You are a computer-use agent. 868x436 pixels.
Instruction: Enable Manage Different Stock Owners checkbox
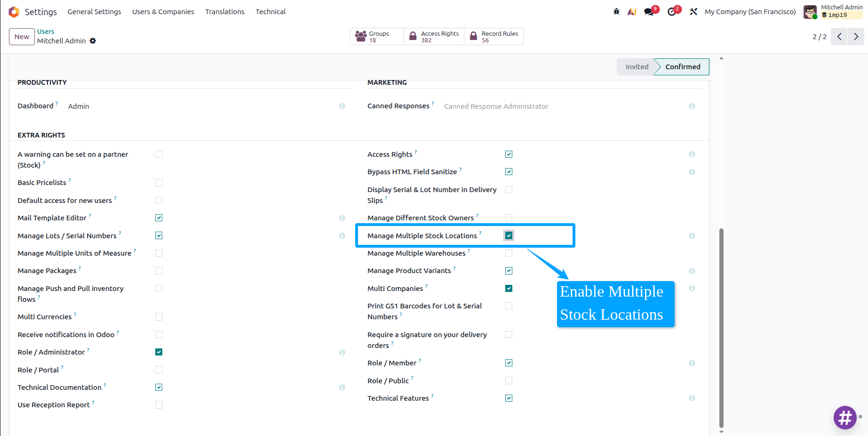(x=509, y=218)
